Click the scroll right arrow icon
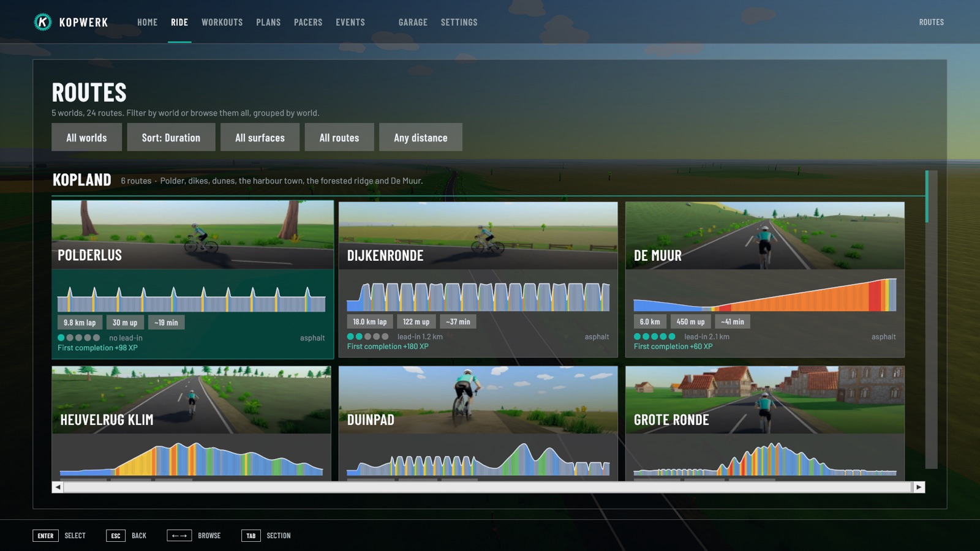Viewport: 980px width, 551px height. pyautogui.click(x=919, y=487)
